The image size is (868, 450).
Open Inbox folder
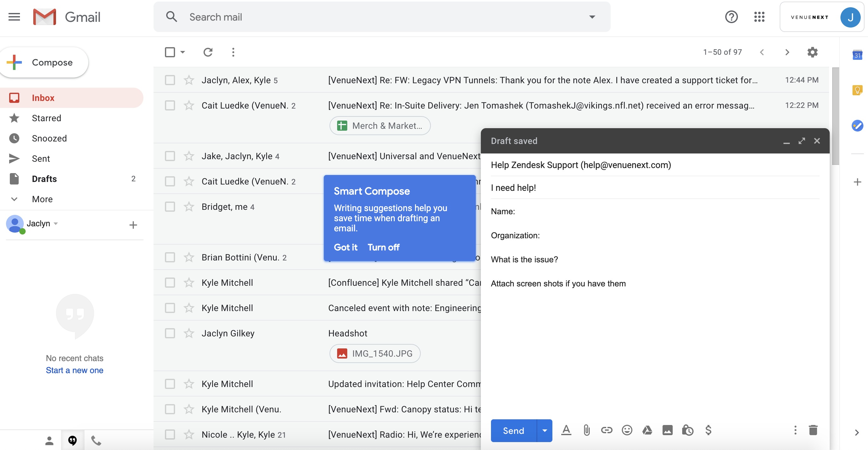click(72, 98)
